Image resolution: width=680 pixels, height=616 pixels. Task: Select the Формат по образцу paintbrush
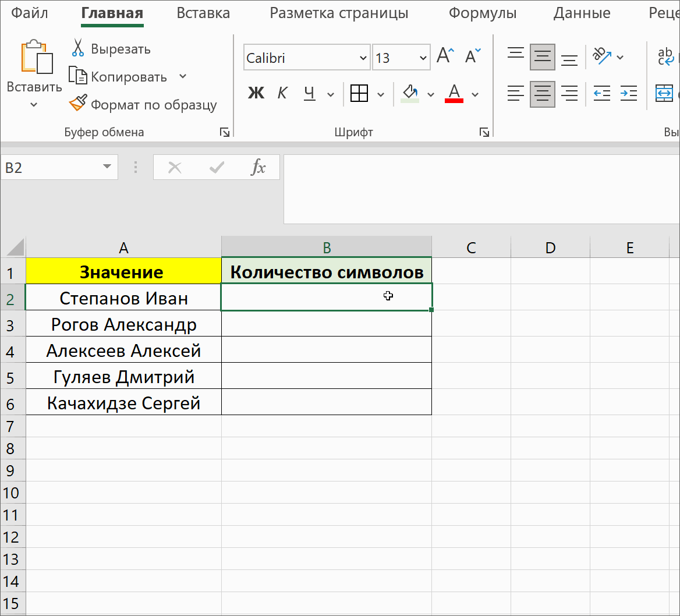pyautogui.click(x=78, y=103)
